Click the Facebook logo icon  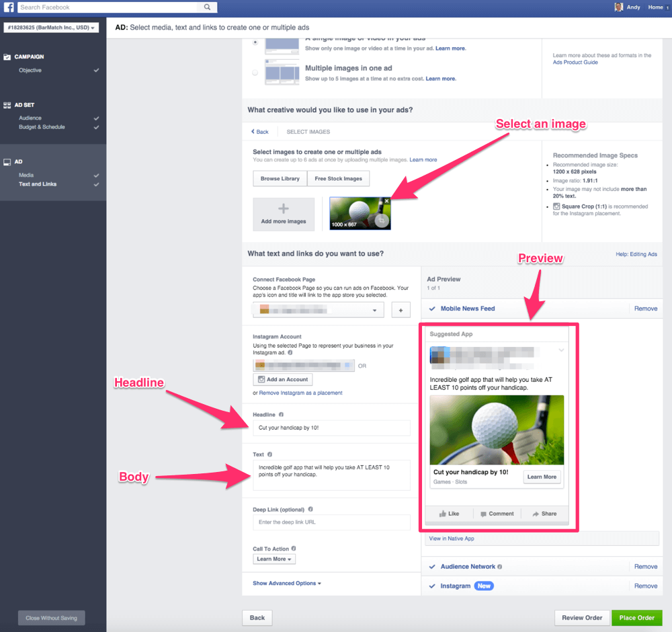pyautogui.click(x=8, y=7)
